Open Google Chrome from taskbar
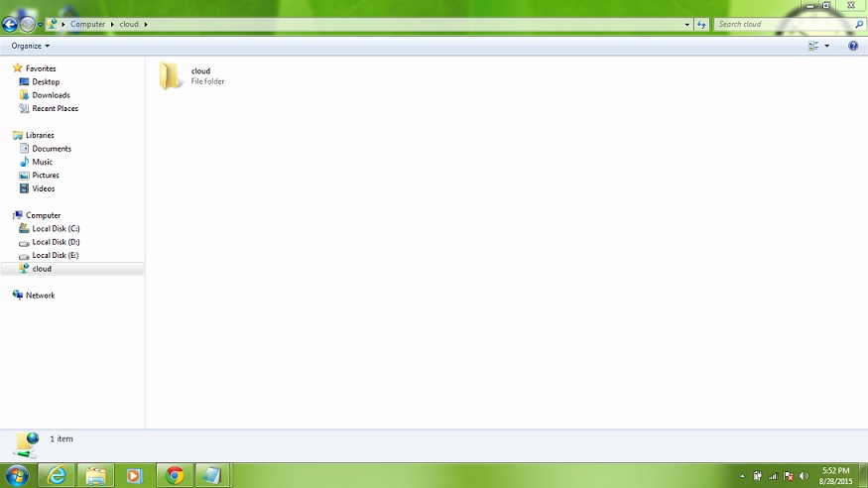The width and height of the screenshot is (868, 488). point(175,475)
